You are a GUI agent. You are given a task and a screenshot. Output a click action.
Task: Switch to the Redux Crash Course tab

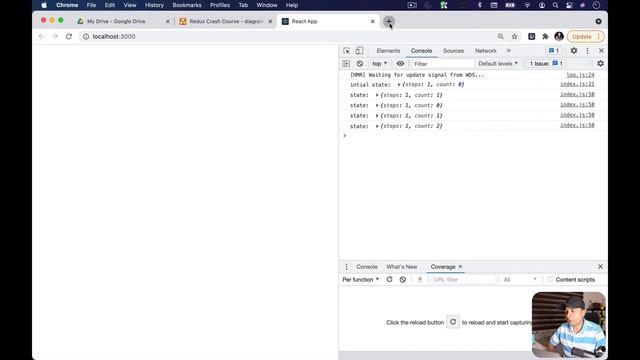click(224, 21)
